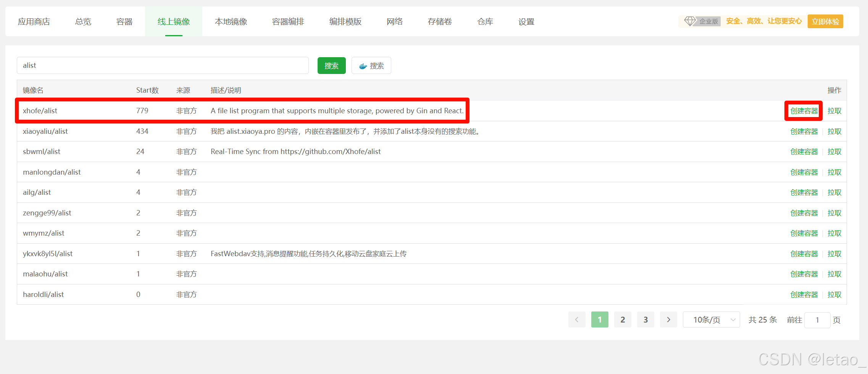
Task: Open the 10条/页 page size dropdown
Action: pos(711,319)
